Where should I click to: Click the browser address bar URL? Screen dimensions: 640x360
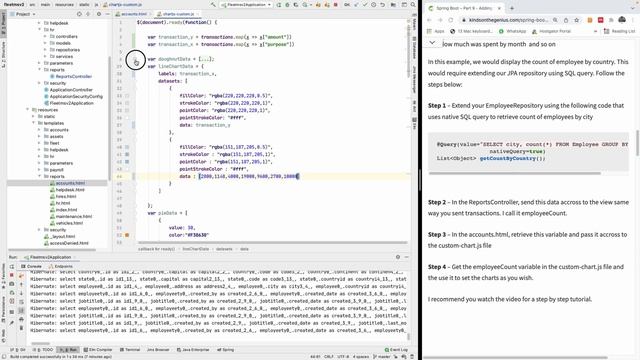pos(508,20)
